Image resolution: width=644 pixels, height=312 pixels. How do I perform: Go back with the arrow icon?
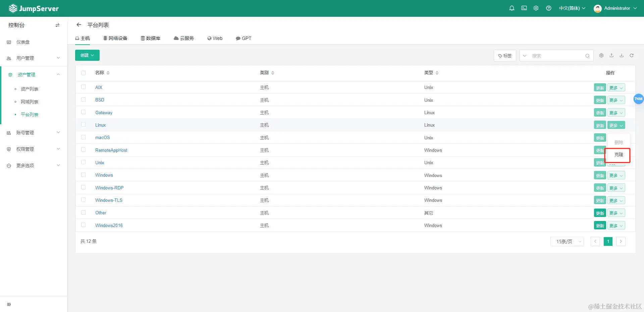[x=79, y=25]
